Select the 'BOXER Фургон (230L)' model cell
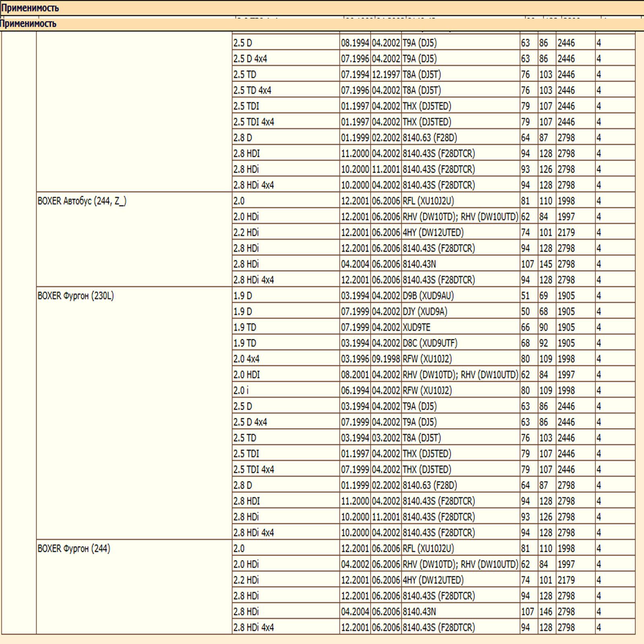 point(134,413)
